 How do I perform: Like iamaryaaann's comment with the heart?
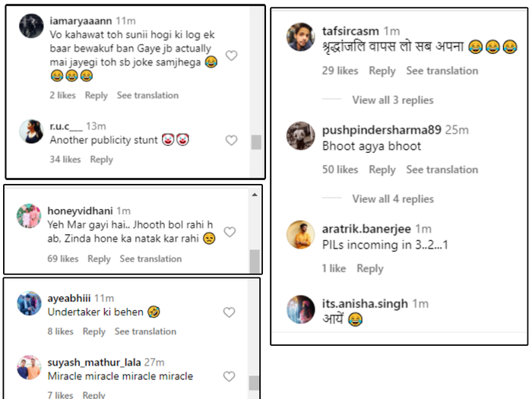point(232,55)
